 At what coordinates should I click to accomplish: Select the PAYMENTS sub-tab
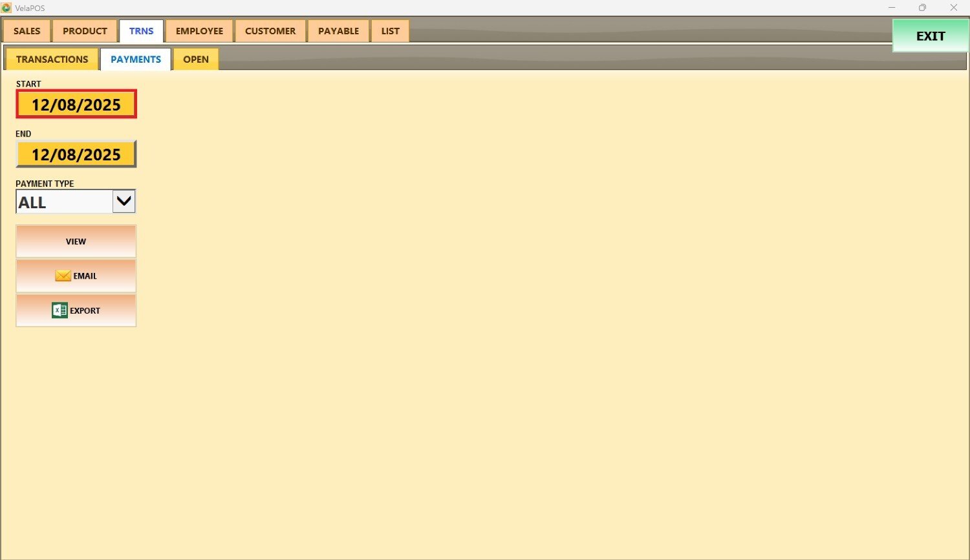point(136,59)
